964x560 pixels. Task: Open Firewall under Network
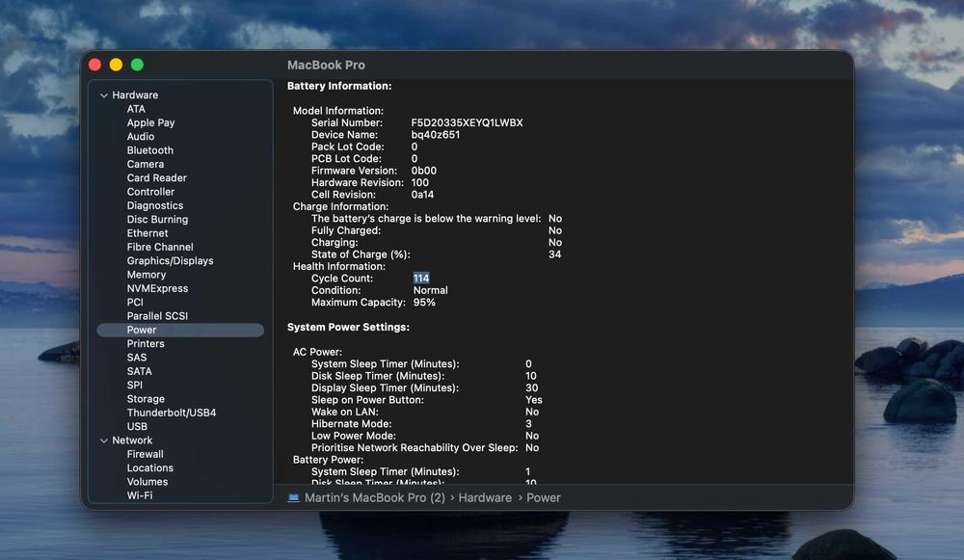(x=146, y=454)
